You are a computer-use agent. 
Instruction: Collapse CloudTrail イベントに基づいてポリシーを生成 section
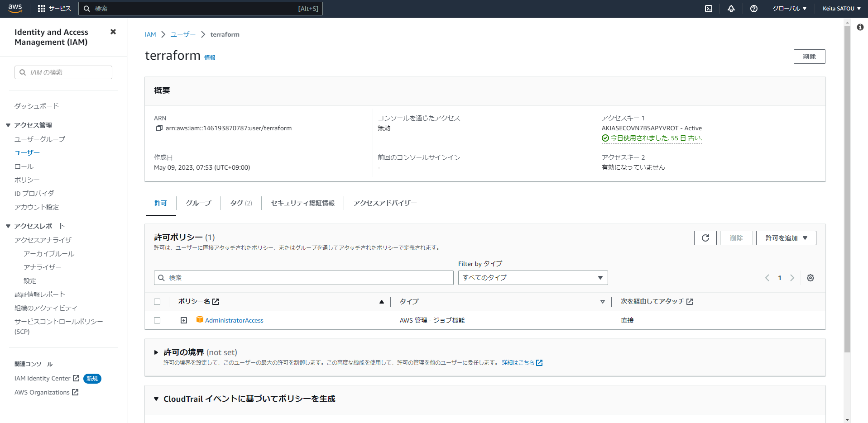(x=156, y=399)
